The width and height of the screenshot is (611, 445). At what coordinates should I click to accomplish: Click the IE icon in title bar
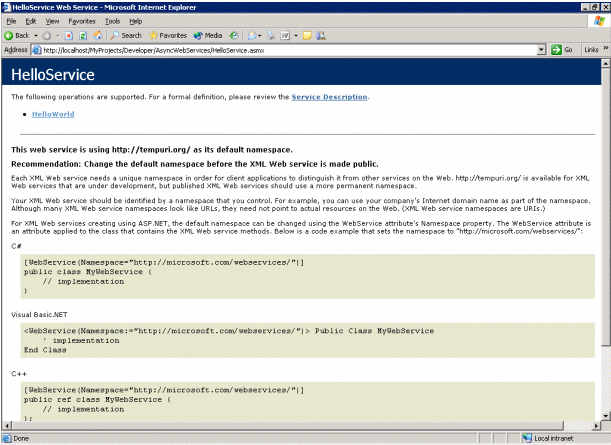point(6,7)
